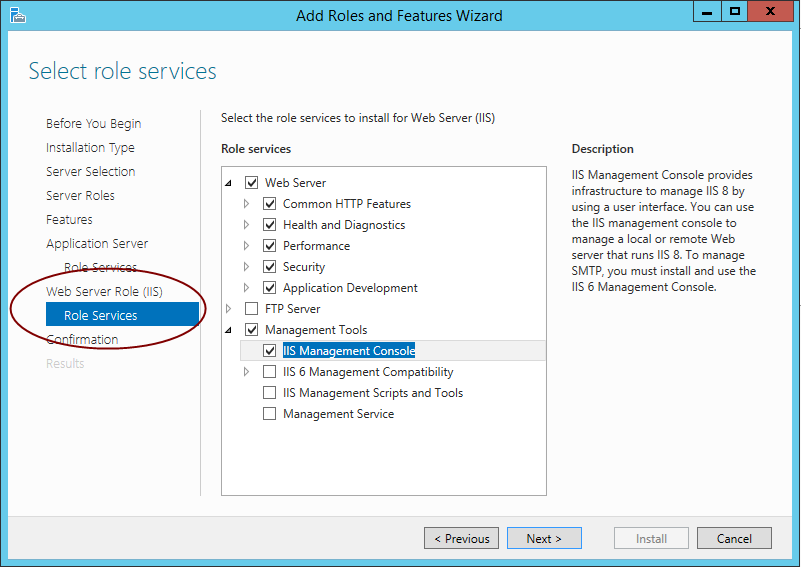The image size is (801, 567).
Task: Collapse the Management Tools node
Action: point(228,330)
